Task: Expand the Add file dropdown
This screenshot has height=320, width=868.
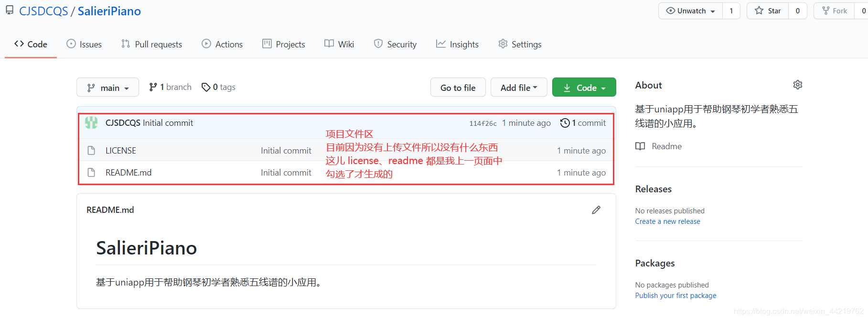Action: 519,87
